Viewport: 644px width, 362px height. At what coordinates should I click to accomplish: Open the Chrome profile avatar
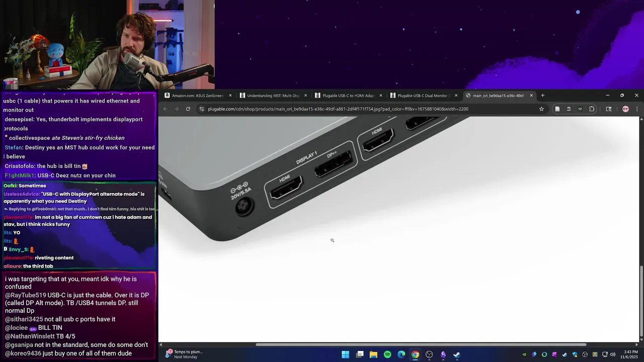pos(625,109)
